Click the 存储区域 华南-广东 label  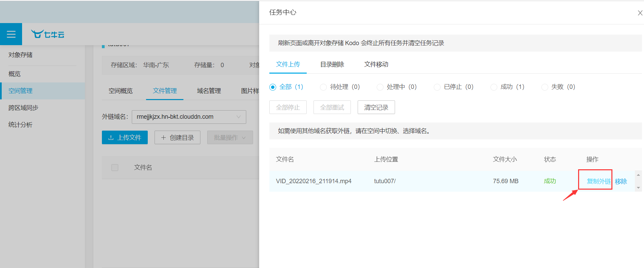[140, 65]
